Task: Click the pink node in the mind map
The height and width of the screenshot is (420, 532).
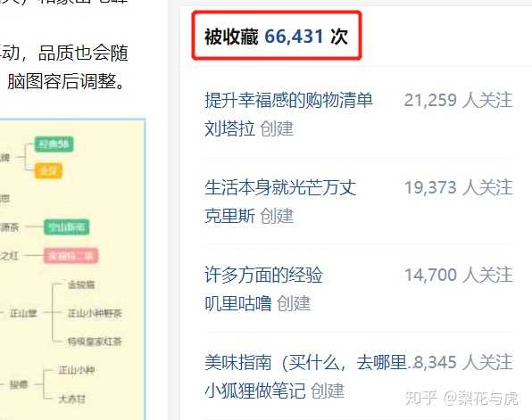Action: click(x=71, y=256)
